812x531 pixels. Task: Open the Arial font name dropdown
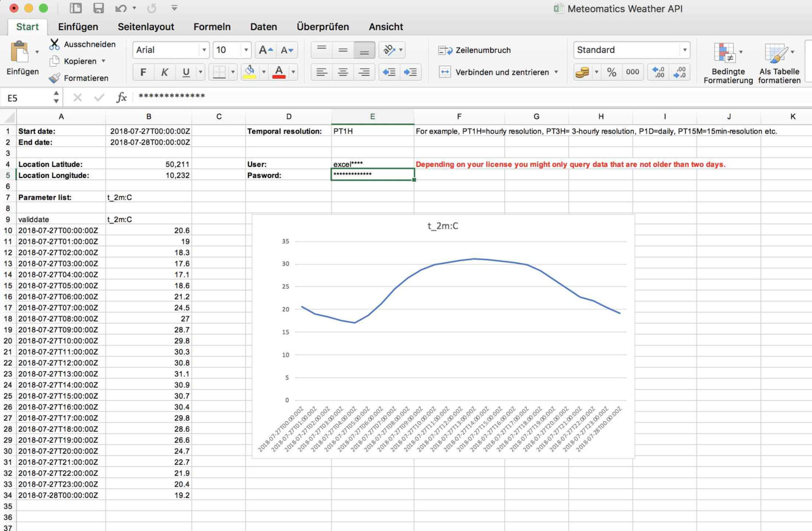(204, 50)
